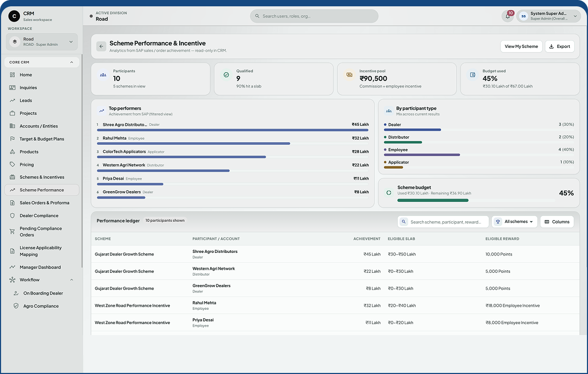Open the System Super Admin user menu
The width and height of the screenshot is (588, 374).
(548, 16)
